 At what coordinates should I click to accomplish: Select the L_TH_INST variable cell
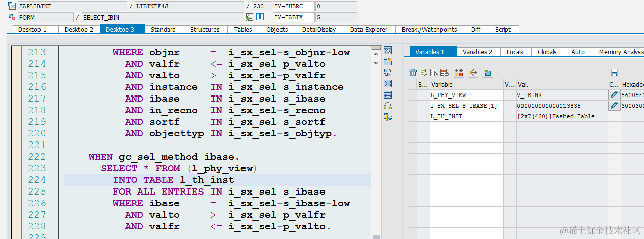tap(466, 116)
